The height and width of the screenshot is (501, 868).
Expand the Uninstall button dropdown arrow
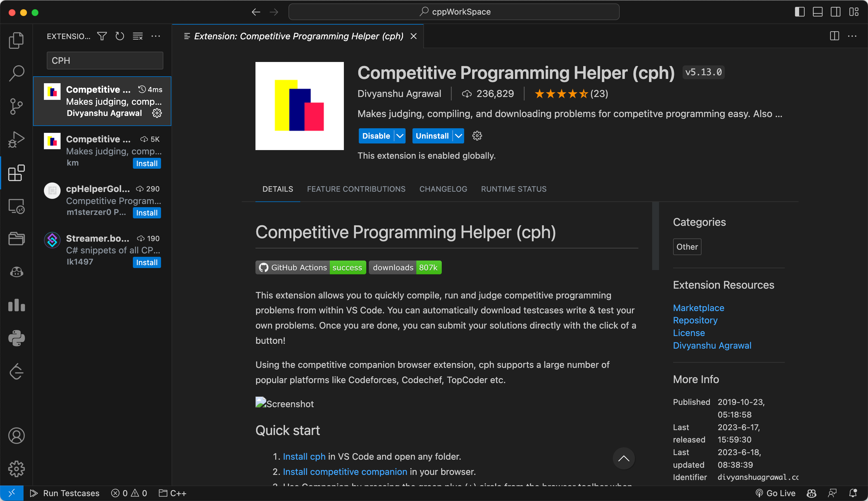pyautogui.click(x=458, y=136)
